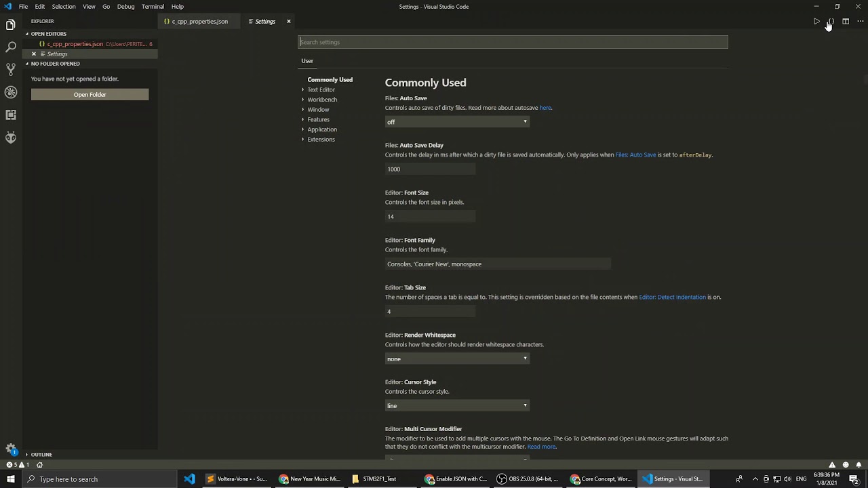Click Windows taskbar search box
The width and height of the screenshot is (868, 488).
pyautogui.click(x=99, y=479)
